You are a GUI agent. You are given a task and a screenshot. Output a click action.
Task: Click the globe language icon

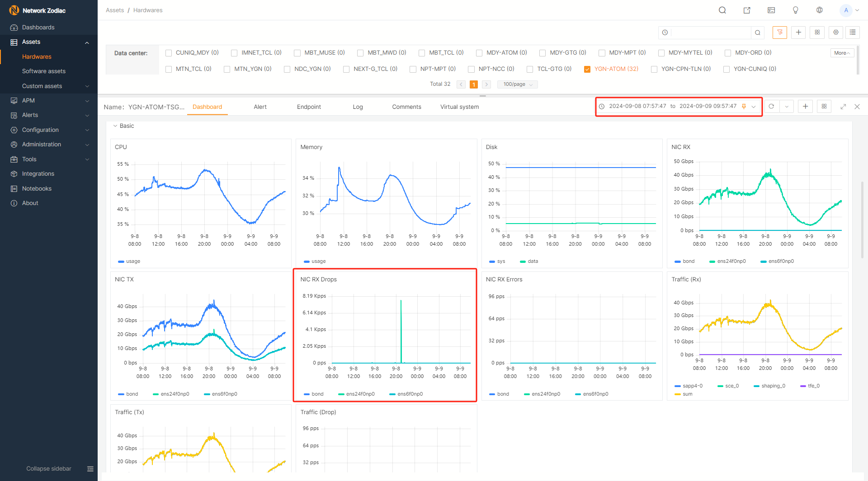(x=820, y=10)
